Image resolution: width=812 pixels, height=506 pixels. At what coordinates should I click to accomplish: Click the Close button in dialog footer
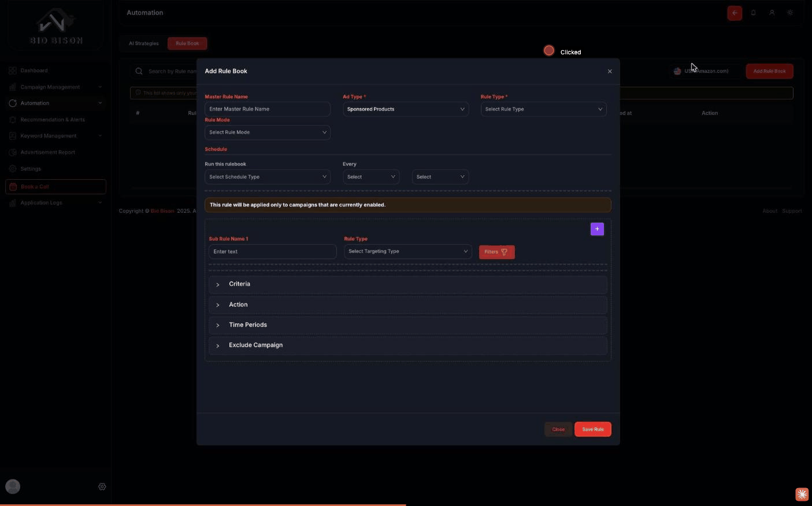click(558, 429)
